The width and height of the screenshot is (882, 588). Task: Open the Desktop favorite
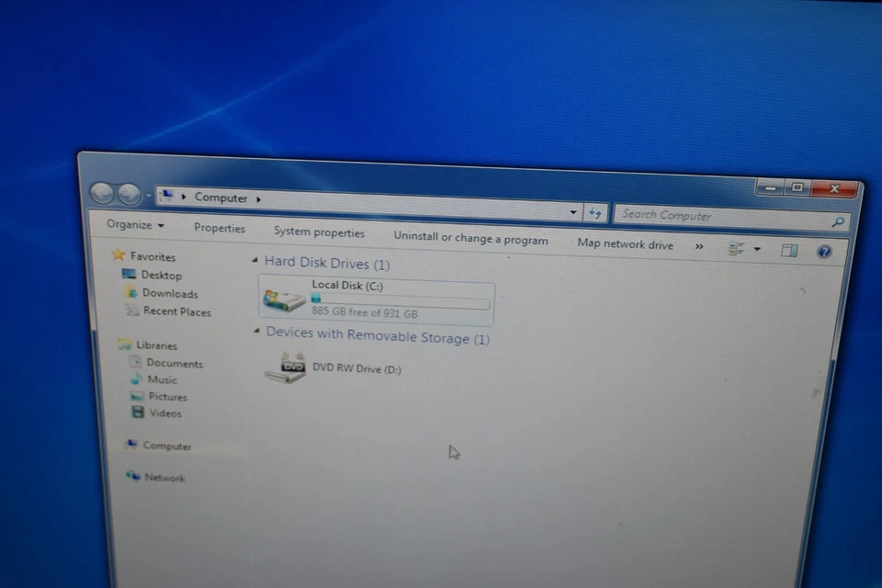(x=162, y=275)
